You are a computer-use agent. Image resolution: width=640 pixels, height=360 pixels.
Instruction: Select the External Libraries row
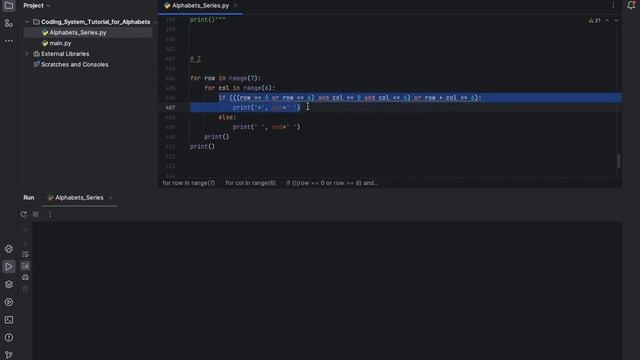tap(64, 53)
